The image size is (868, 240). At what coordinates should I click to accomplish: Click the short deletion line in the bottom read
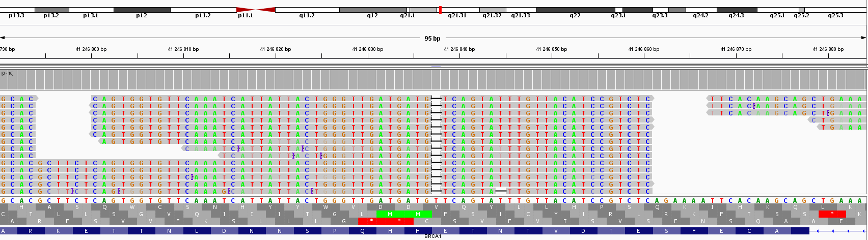501,191
